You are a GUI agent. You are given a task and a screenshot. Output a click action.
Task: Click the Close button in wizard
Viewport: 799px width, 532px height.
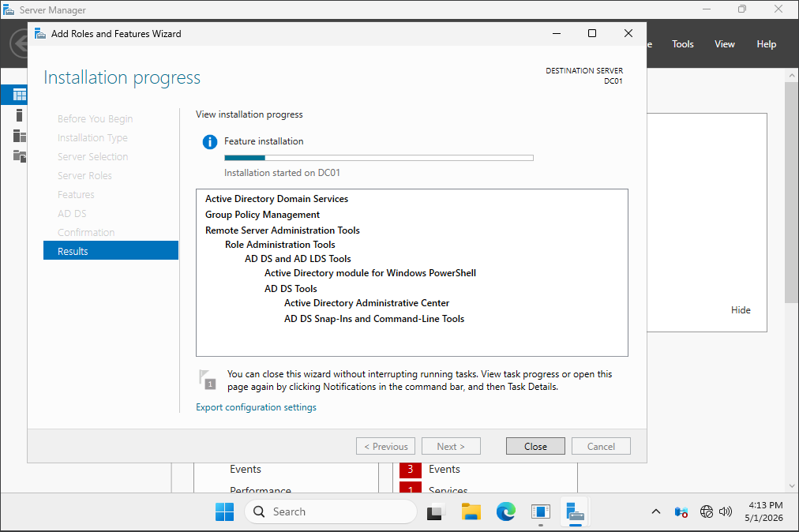535,447
